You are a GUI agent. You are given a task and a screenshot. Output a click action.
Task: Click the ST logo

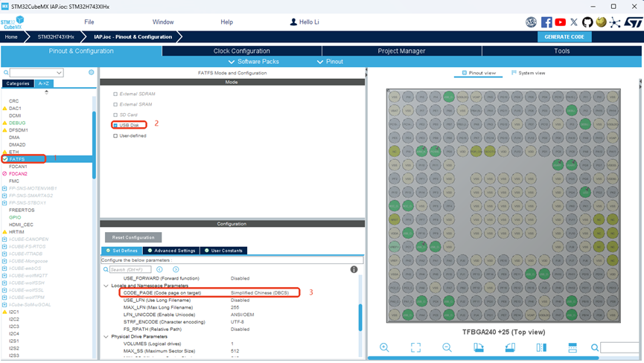click(x=633, y=22)
